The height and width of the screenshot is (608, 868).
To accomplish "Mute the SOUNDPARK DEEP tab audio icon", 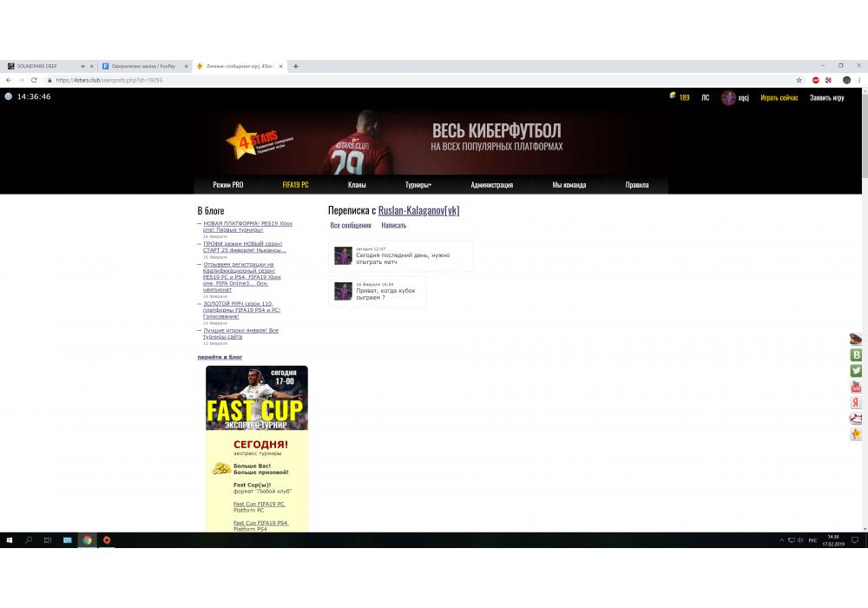I will click(x=82, y=66).
